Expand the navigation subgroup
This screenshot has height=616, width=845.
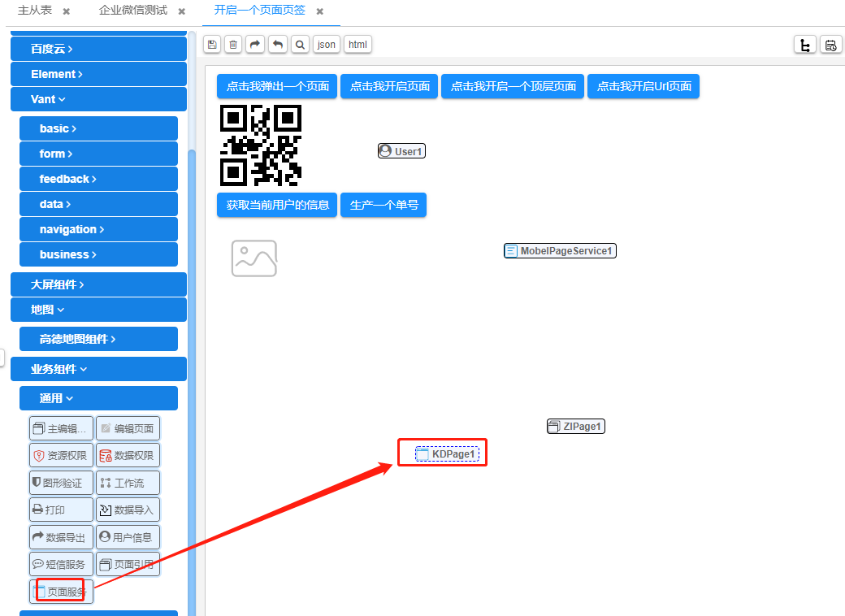click(x=98, y=229)
